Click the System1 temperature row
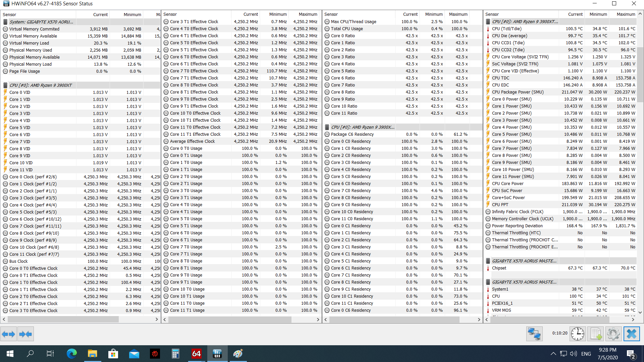 [x=560, y=289]
